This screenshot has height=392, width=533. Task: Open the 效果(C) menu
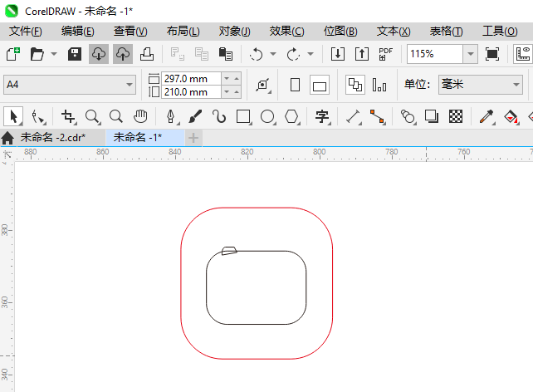click(287, 32)
